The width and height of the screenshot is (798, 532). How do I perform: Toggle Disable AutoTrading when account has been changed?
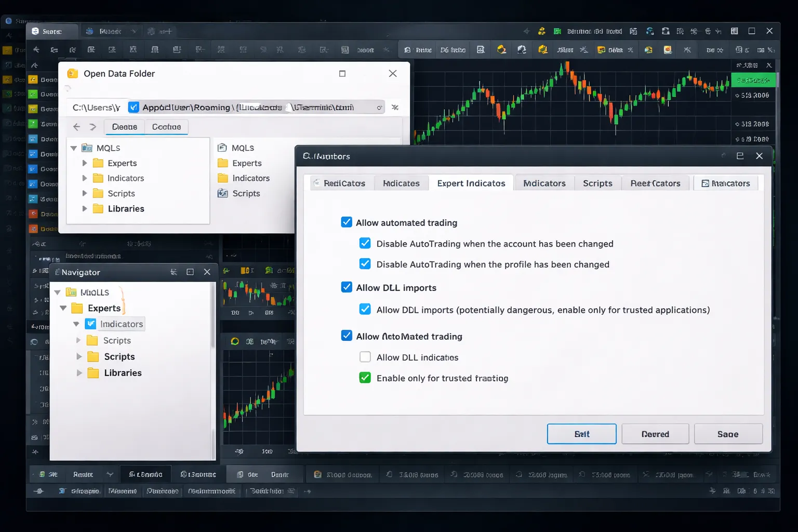click(365, 243)
